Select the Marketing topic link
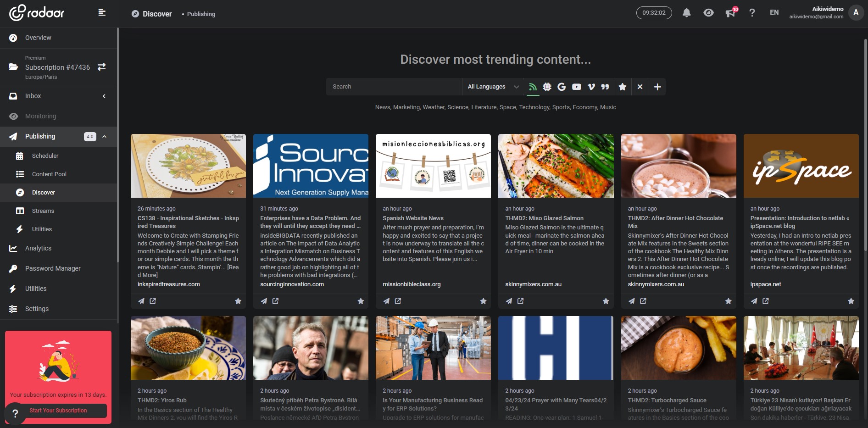 tap(406, 107)
